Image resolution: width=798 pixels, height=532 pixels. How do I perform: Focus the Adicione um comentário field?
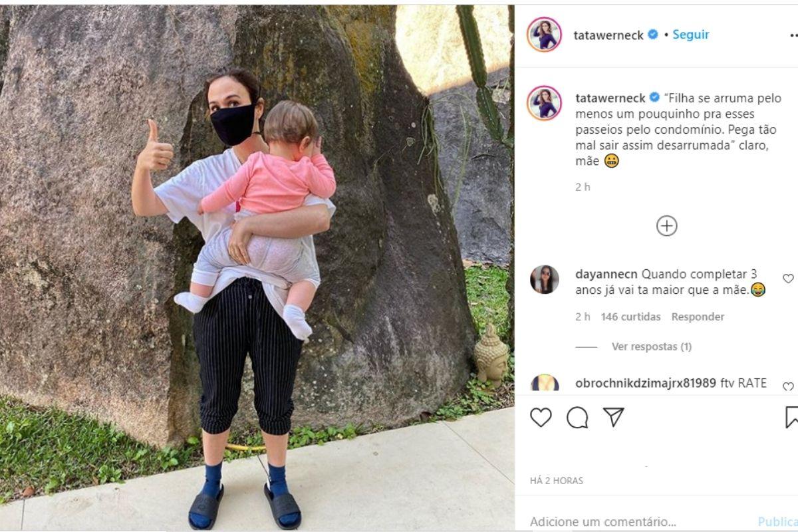[x=638, y=522]
